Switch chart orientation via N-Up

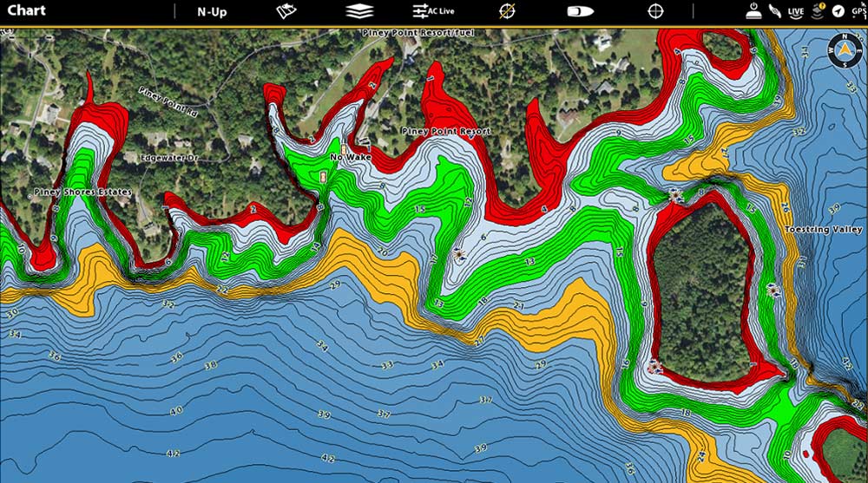(x=212, y=11)
